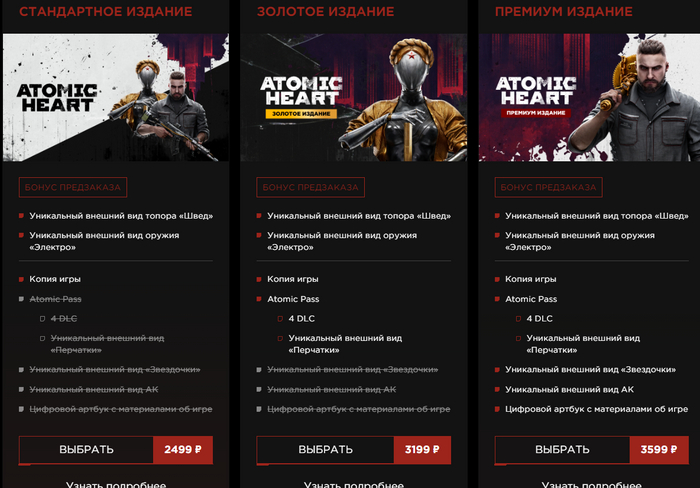This screenshot has width=700, height=488.
Task: Click Узнать подробнее under Premium Edition
Action: point(592,484)
